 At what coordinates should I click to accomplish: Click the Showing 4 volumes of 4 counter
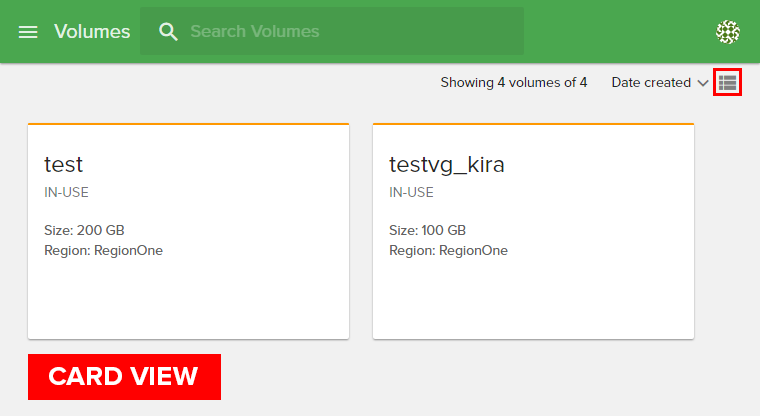pos(514,83)
